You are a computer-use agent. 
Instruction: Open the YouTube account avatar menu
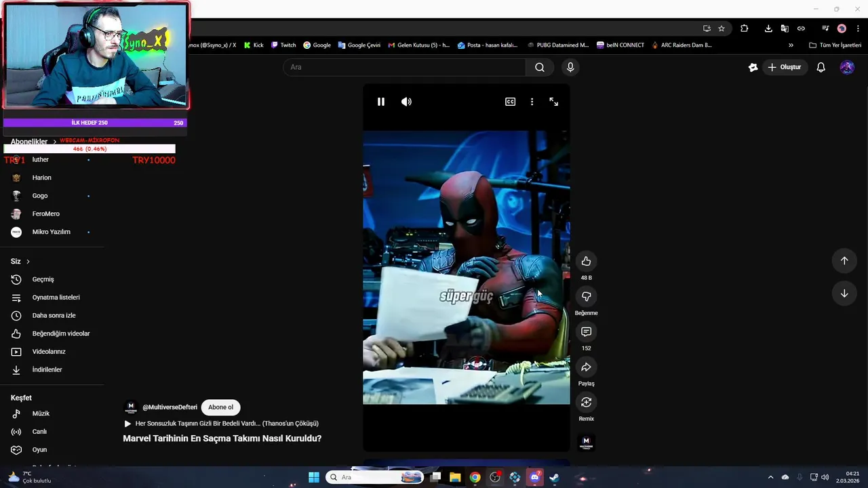pos(847,67)
